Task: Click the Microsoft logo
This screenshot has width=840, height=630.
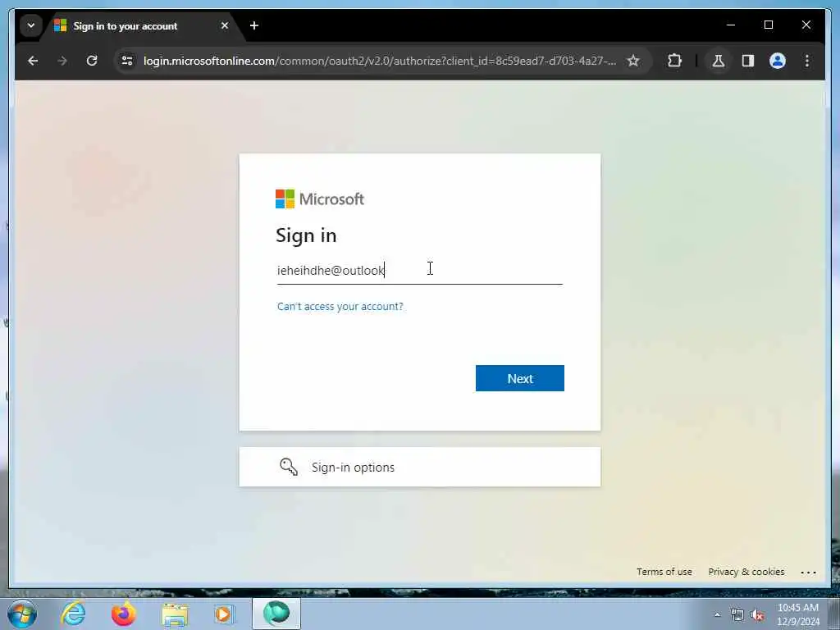Action: [x=320, y=199]
